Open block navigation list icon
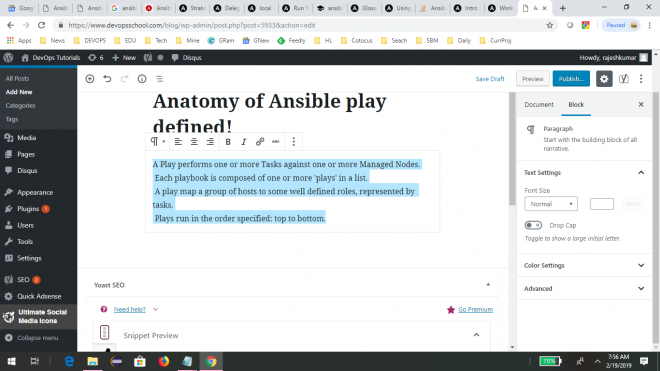 tap(159, 79)
